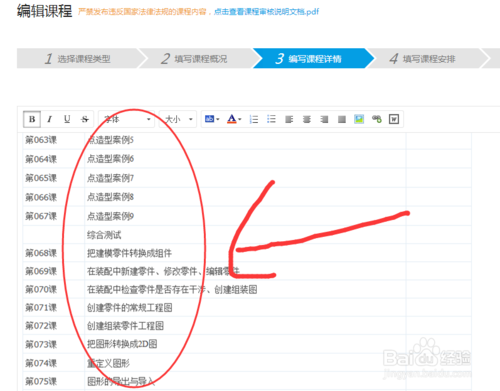Screen dimensions: 500x391
Task: Open the 字体 font family dropdown
Action: 127,119
